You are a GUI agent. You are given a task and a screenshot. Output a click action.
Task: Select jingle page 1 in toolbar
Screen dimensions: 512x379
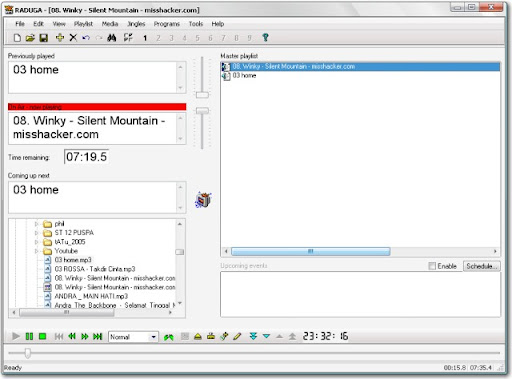pos(145,38)
